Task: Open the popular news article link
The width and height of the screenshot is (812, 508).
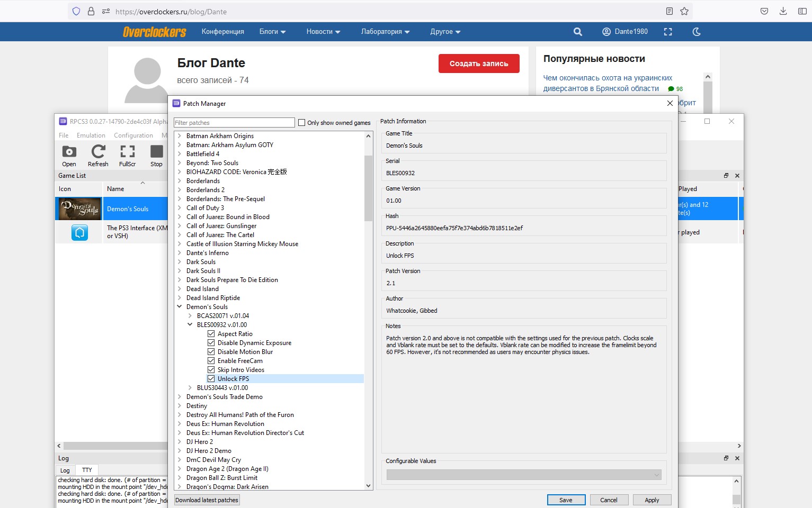Action: [x=608, y=83]
